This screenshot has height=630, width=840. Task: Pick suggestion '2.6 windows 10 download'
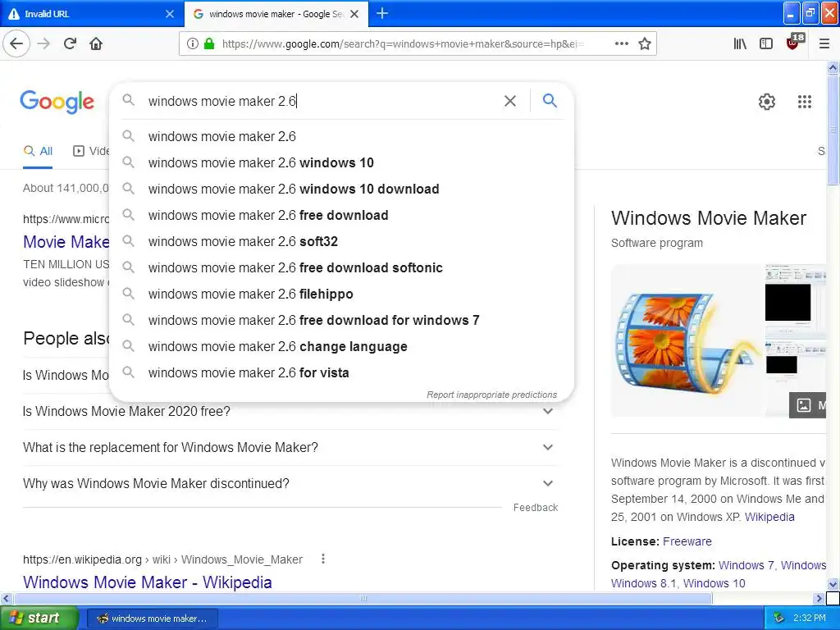(341, 189)
